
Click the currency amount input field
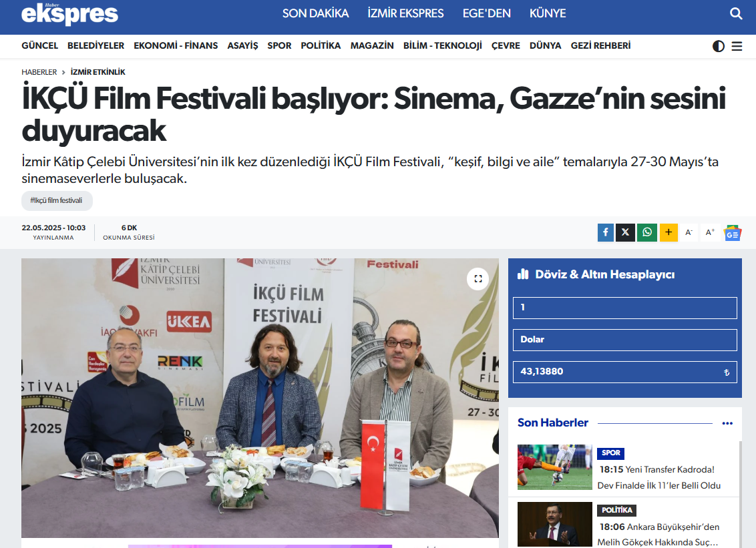pos(625,308)
